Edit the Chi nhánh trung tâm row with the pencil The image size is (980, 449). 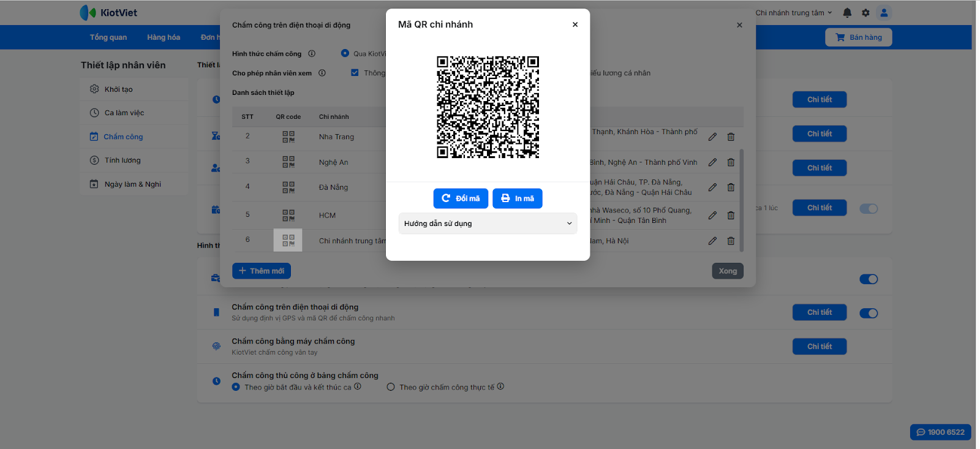pos(712,241)
